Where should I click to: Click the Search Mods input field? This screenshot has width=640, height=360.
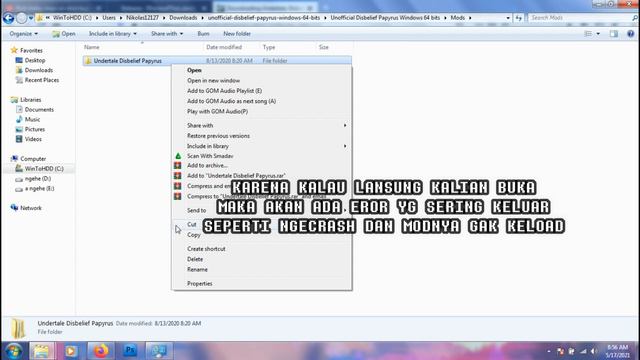click(x=580, y=18)
